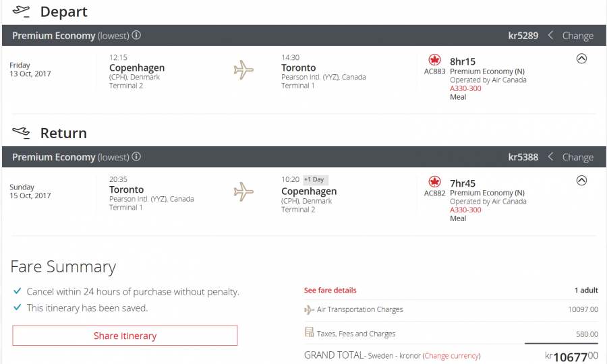Open A330-300 aircraft link for return flight
This screenshot has height=364, width=607.
click(465, 210)
